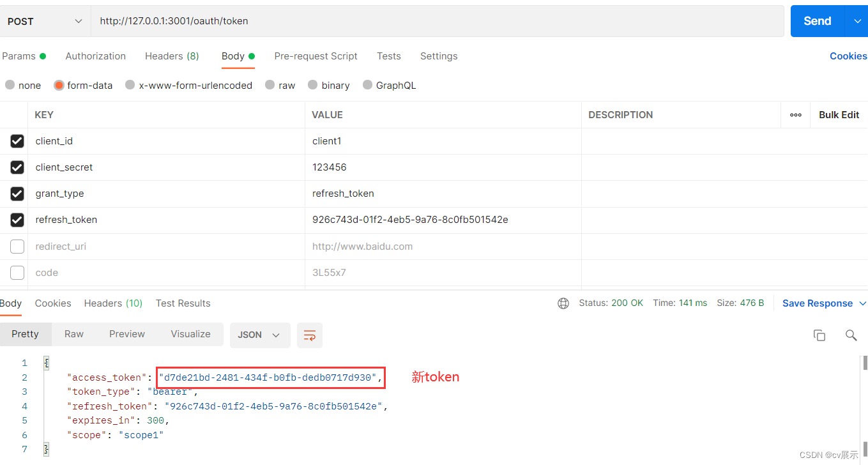Open the request Settings tab
The height and width of the screenshot is (465, 868).
coord(439,56)
